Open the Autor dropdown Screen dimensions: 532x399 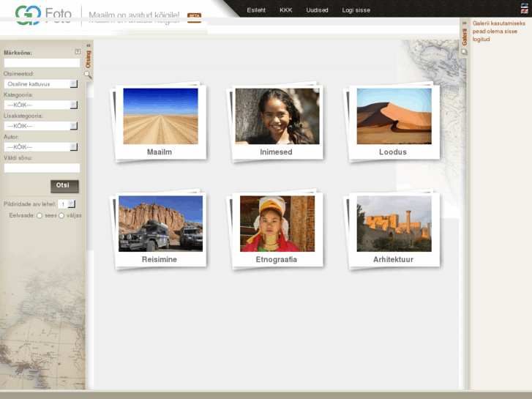[x=41, y=147]
